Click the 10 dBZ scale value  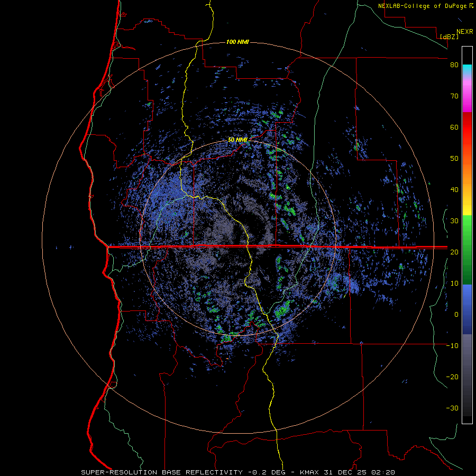click(x=454, y=283)
